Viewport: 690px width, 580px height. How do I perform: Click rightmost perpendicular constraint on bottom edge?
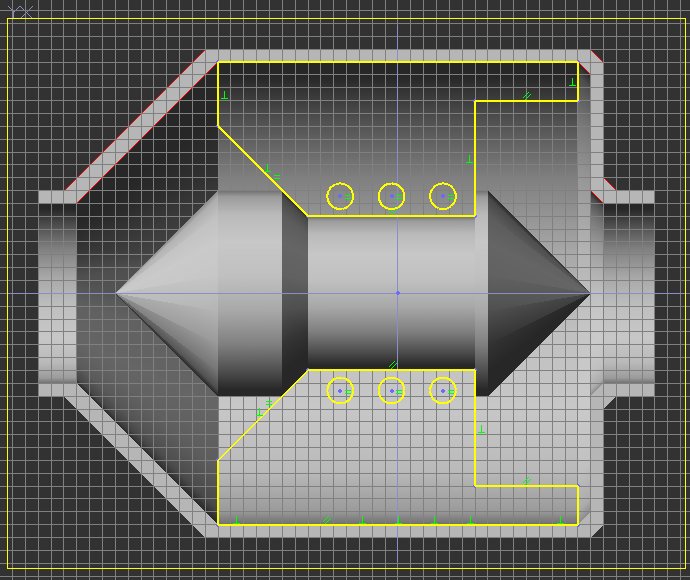tap(562, 520)
